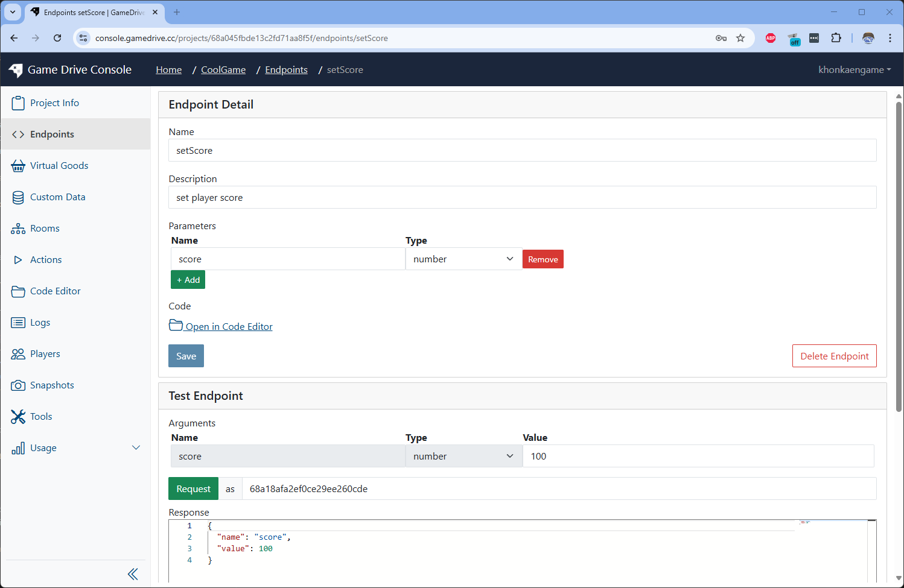Open browser Extensions puzzle icon
The height and width of the screenshot is (588, 904).
836,38
